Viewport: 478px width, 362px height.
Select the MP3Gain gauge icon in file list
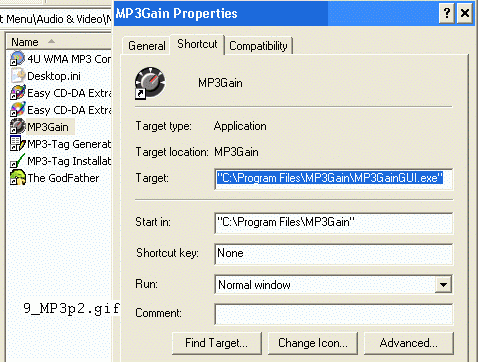coord(17,127)
